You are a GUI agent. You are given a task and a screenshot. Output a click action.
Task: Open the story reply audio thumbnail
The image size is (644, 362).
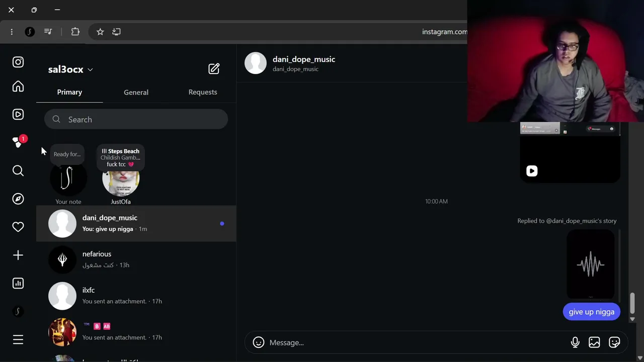pyautogui.click(x=591, y=264)
